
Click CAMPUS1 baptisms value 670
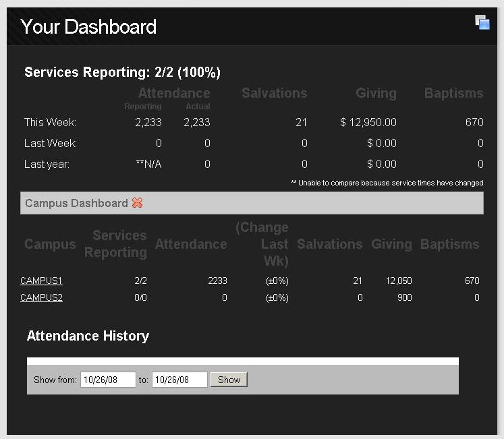[472, 281]
